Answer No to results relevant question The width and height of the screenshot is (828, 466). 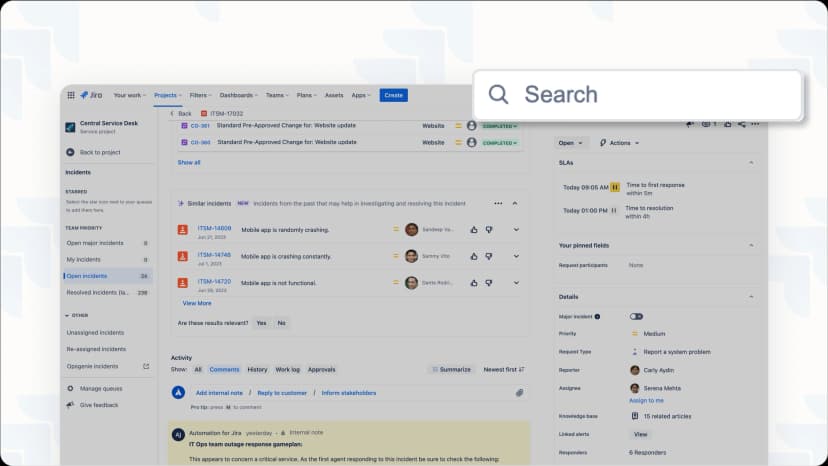coord(281,323)
